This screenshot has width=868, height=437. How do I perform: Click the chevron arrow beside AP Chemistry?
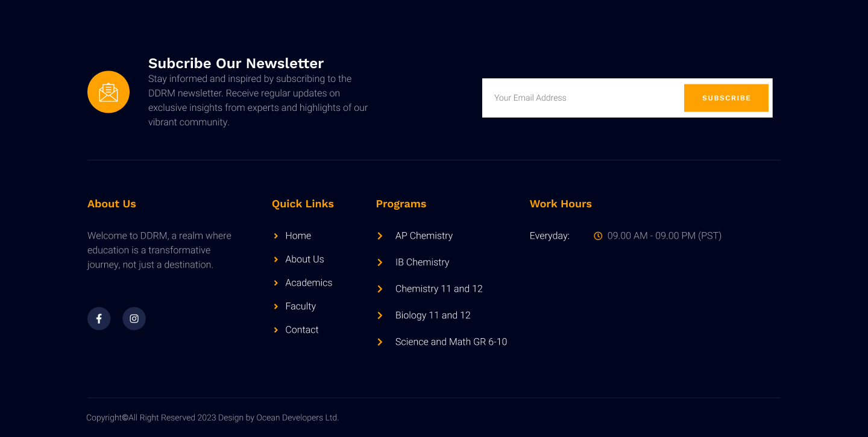(x=380, y=236)
